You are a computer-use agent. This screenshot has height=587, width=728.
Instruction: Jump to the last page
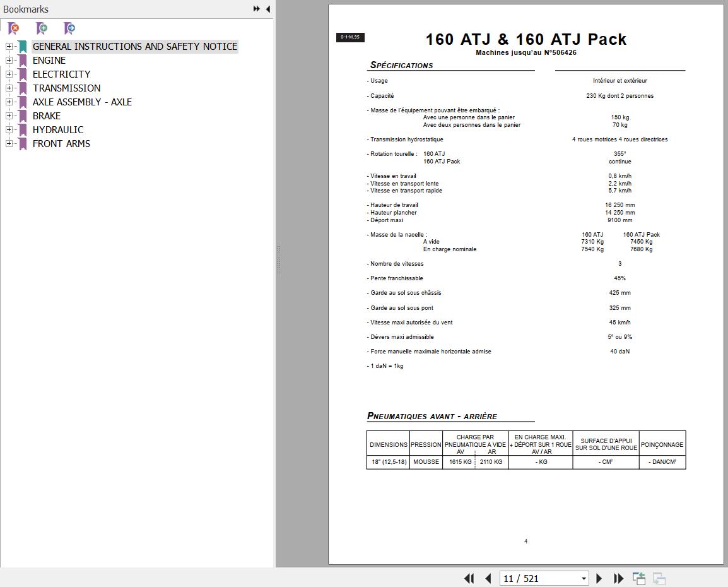pyautogui.click(x=618, y=578)
